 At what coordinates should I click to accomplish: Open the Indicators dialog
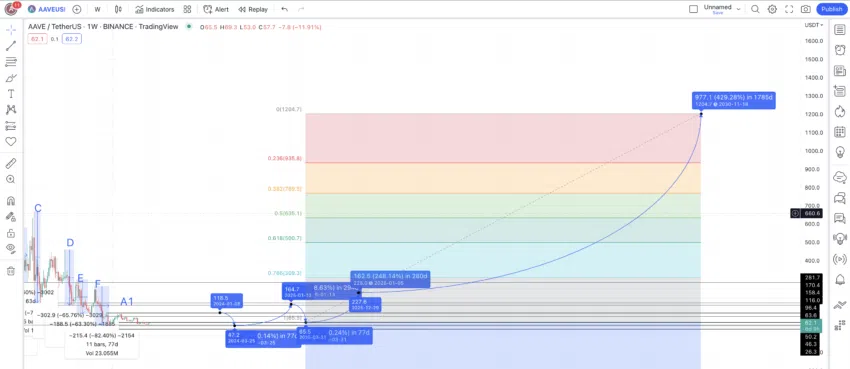click(x=154, y=9)
